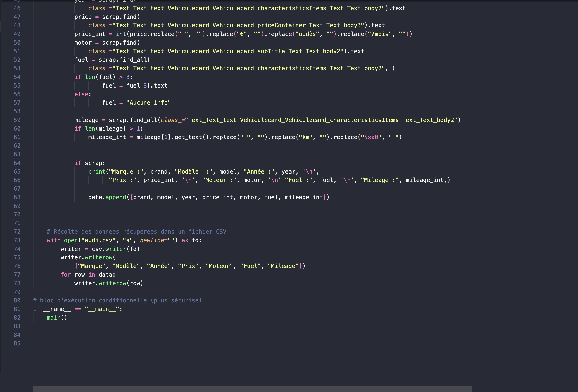Click 'fuel = scrap.find_all(' on line 52
Screen dimensions: 578x392
coord(112,60)
